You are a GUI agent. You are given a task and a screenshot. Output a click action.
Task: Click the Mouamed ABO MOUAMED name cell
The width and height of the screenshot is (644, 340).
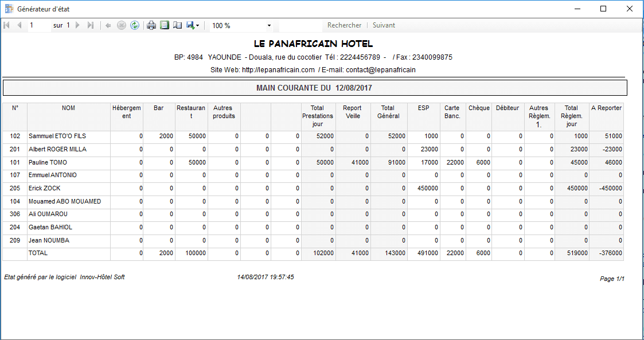69,202
